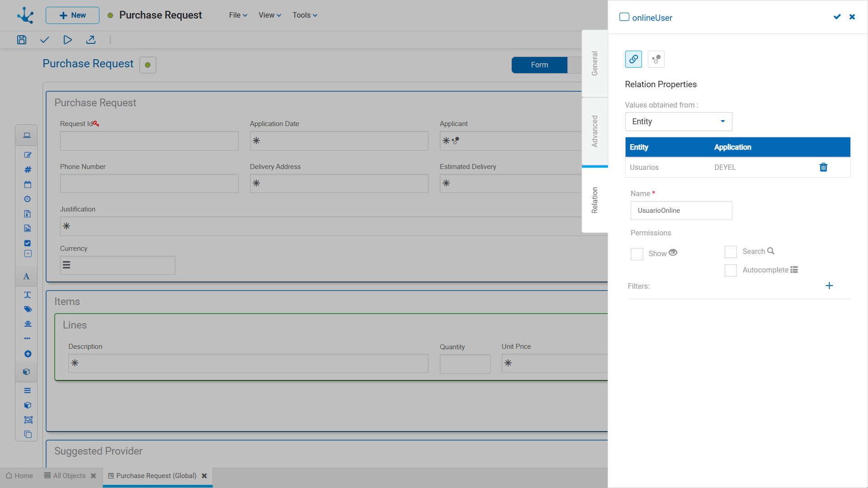The width and height of the screenshot is (868, 488).
Task: Click the export/publish arrow icon
Action: pyautogui.click(x=91, y=40)
